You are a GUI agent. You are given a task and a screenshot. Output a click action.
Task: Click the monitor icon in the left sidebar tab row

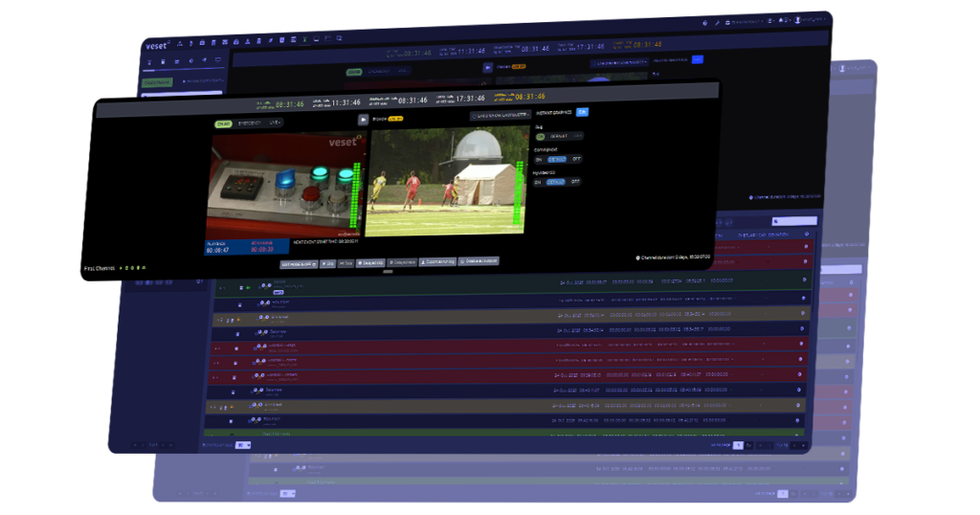click(x=217, y=59)
